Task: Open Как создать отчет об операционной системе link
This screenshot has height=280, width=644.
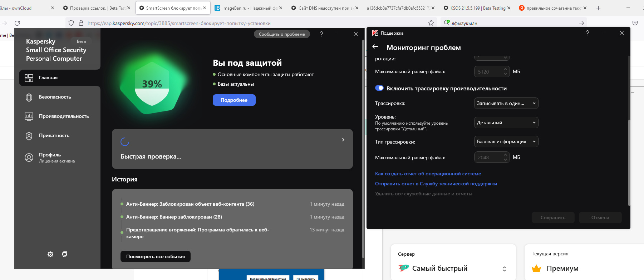Action: (x=428, y=174)
